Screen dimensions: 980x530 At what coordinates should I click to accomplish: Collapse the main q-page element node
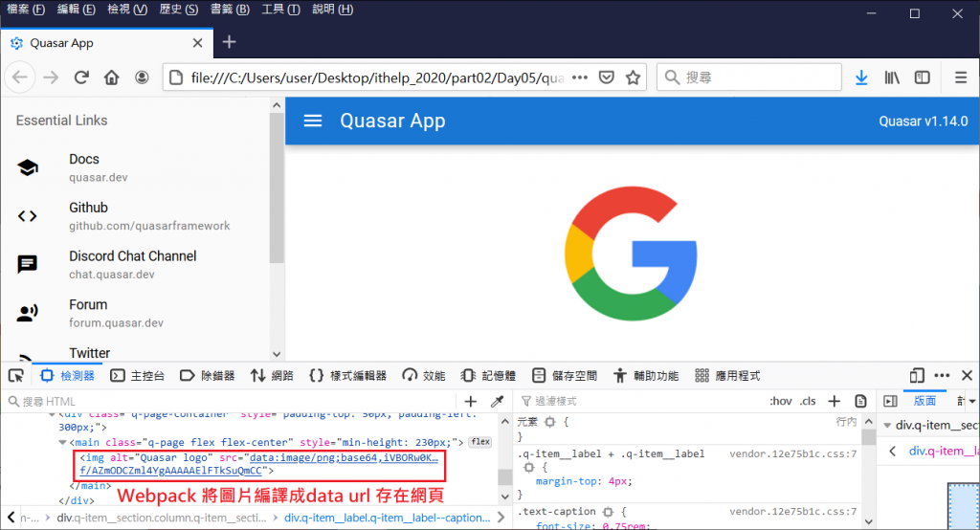click(x=62, y=443)
